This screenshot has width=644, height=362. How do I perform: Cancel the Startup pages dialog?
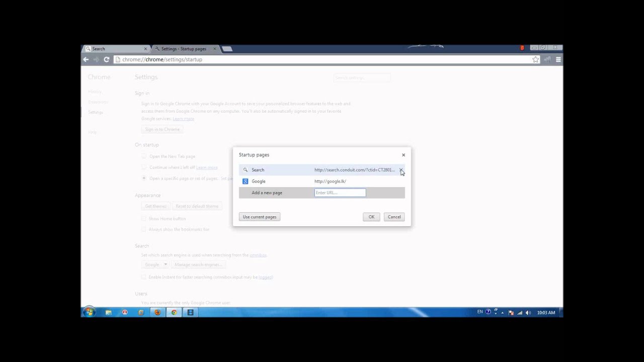pyautogui.click(x=394, y=217)
